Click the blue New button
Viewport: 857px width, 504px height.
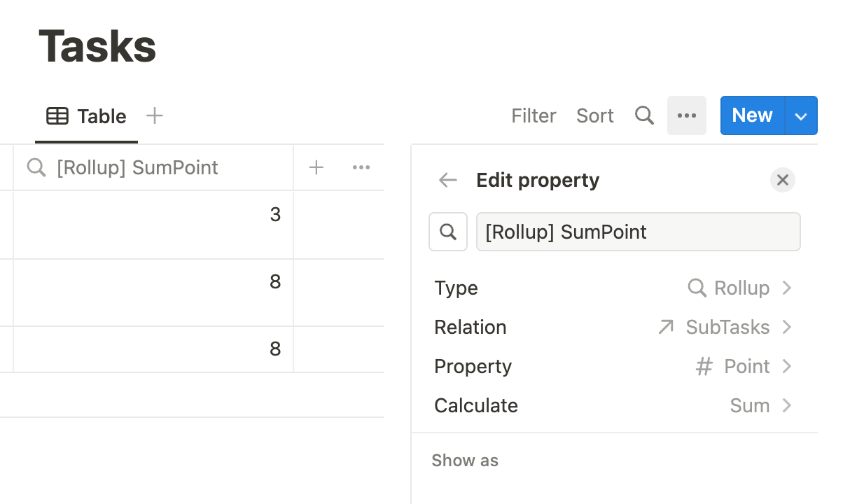click(752, 115)
